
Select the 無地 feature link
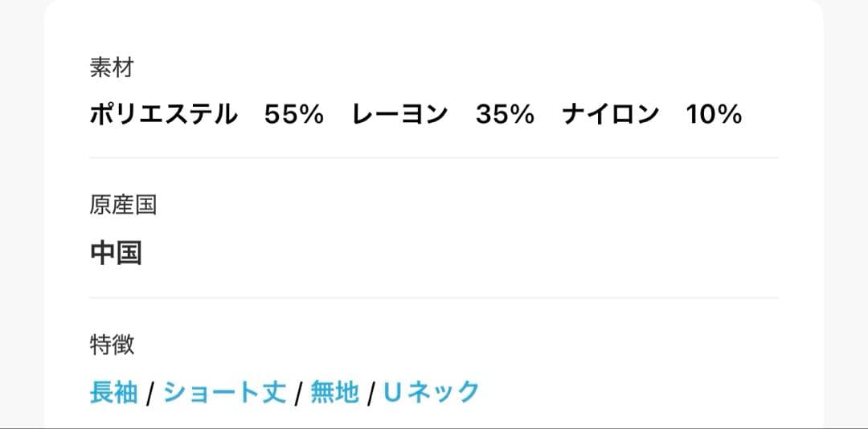pos(334,393)
